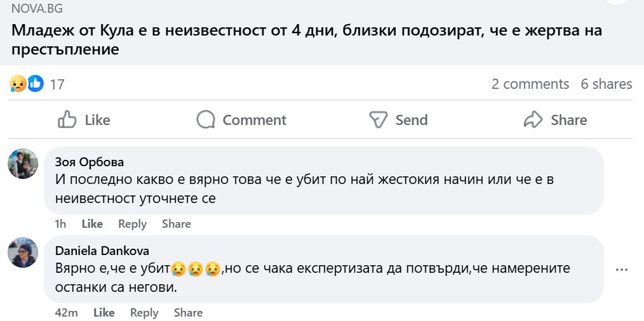Viewport: 644px width, 321px height.
Task: Share Зоя Орбова's comment
Action: click(176, 224)
